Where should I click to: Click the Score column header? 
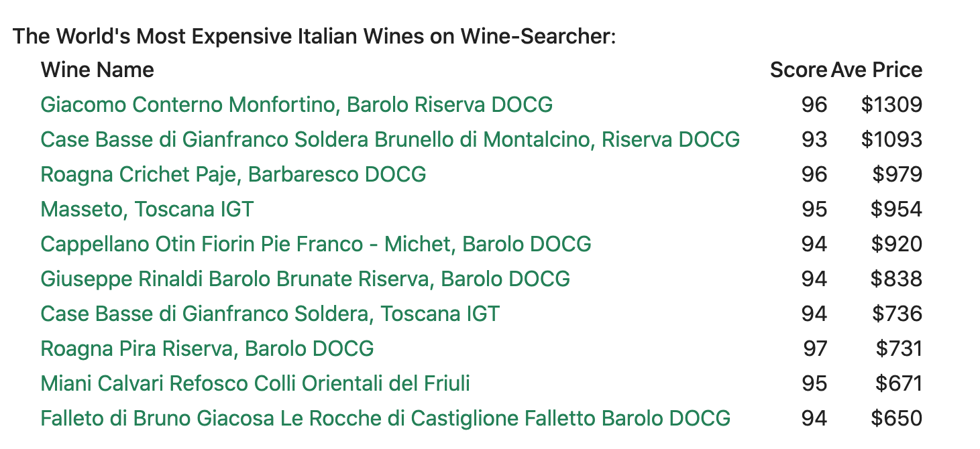798,70
